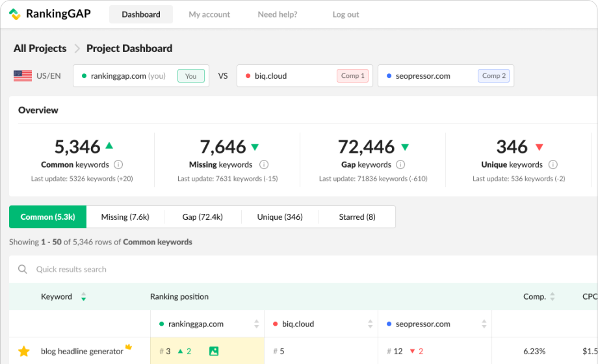Image resolution: width=598 pixels, height=364 pixels.
Task: Click the RankingGAP logo icon
Action: [15, 14]
